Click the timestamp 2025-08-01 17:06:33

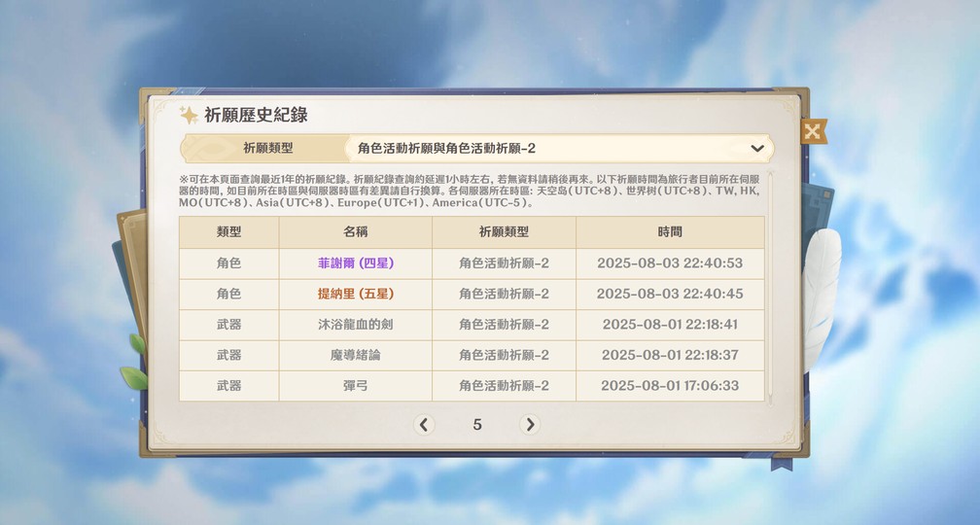pos(670,386)
